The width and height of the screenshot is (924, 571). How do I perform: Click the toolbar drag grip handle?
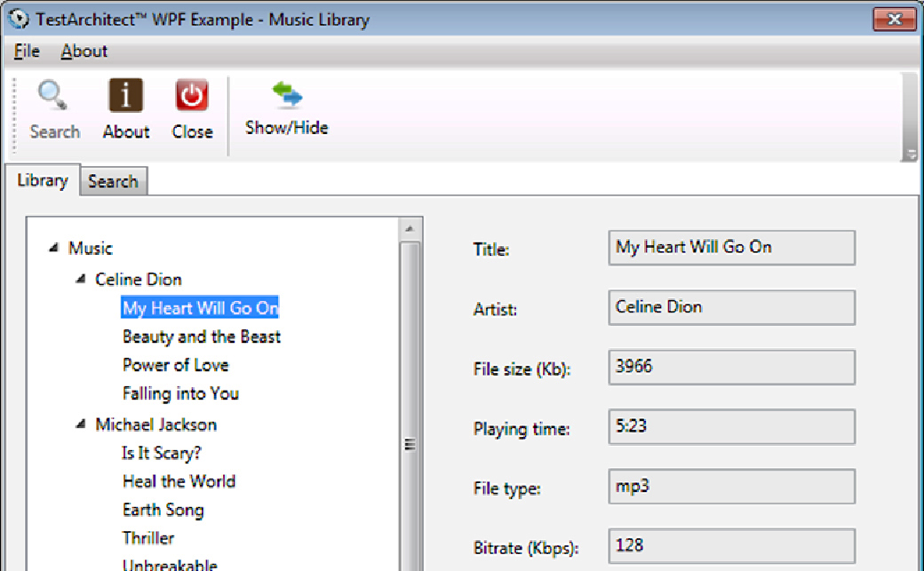tap(15, 115)
